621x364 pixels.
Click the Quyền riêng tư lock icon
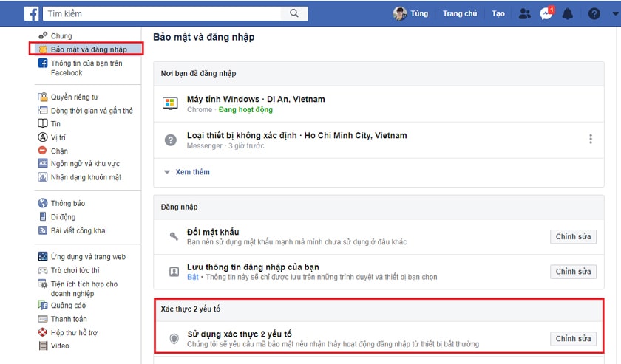[43, 97]
